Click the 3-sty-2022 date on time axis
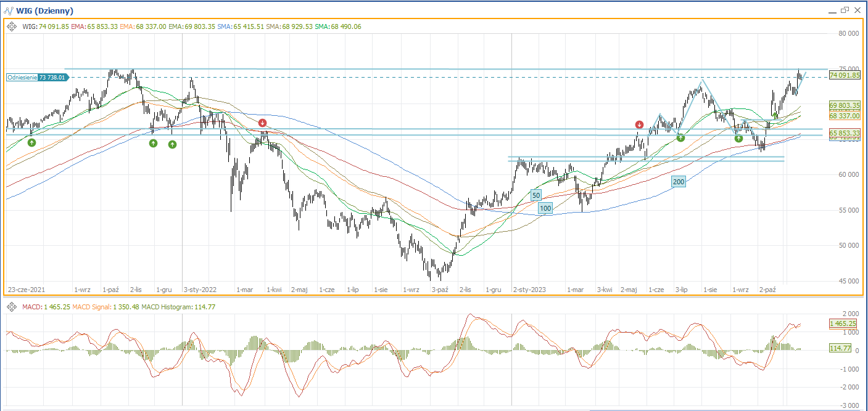 pyautogui.click(x=200, y=289)
